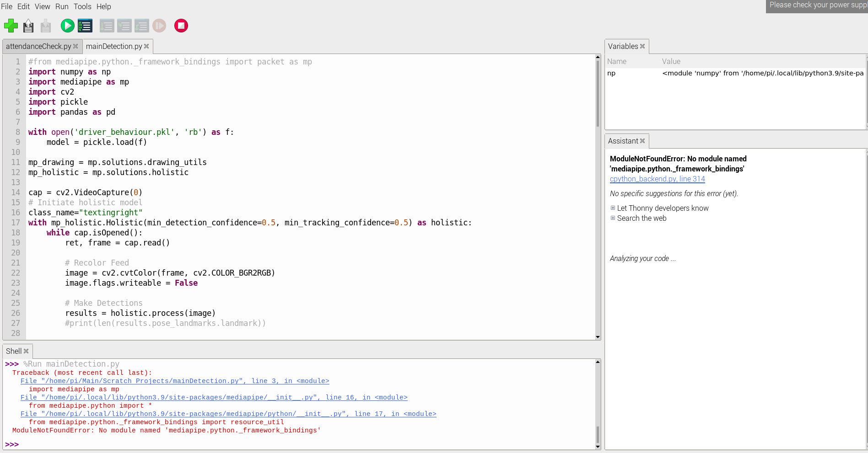Image resolution: width=868 pixels, height=453 pixels.
Task: Expand "Let Thonny developers know"
Action: [613, 208]
